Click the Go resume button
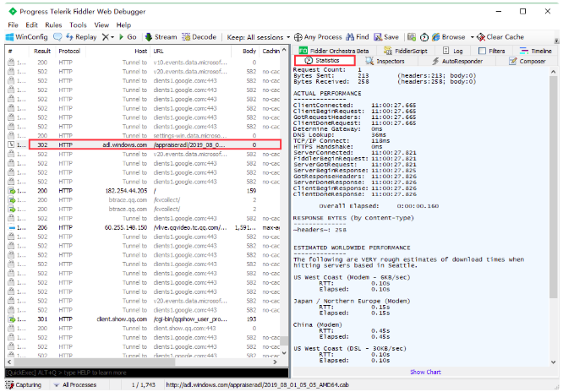Screen dimensions: 563x392 pos(128,37)
